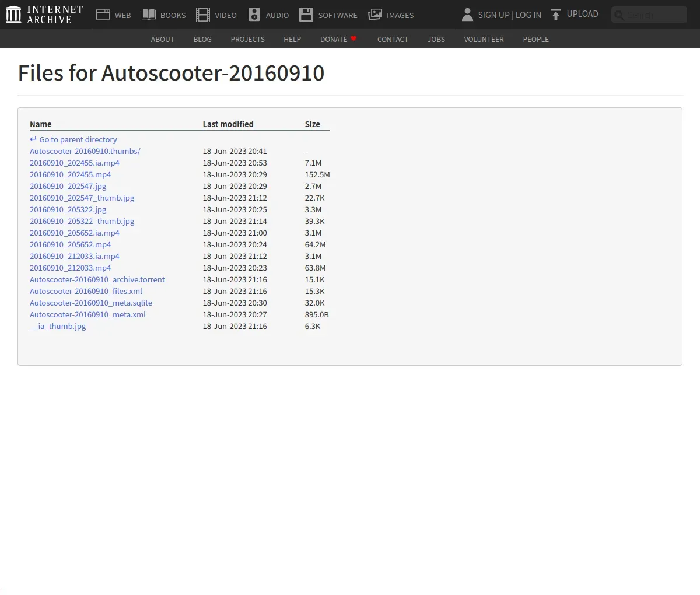Image resolution: width=700 pixels, height=595 pixels.
Task: Open 20160910_202455.mp4 file
Action: pyautogui.click(x=70, y=174)
